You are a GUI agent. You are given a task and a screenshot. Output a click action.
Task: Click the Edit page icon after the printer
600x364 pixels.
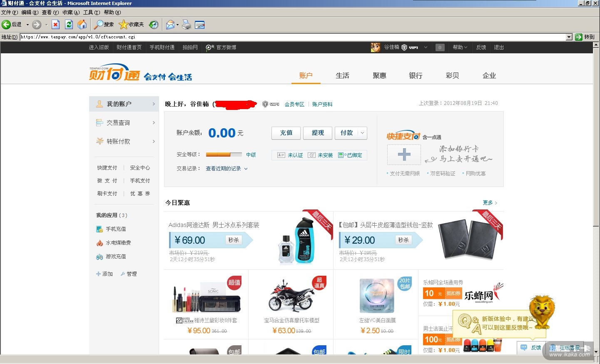coord(200,25)
